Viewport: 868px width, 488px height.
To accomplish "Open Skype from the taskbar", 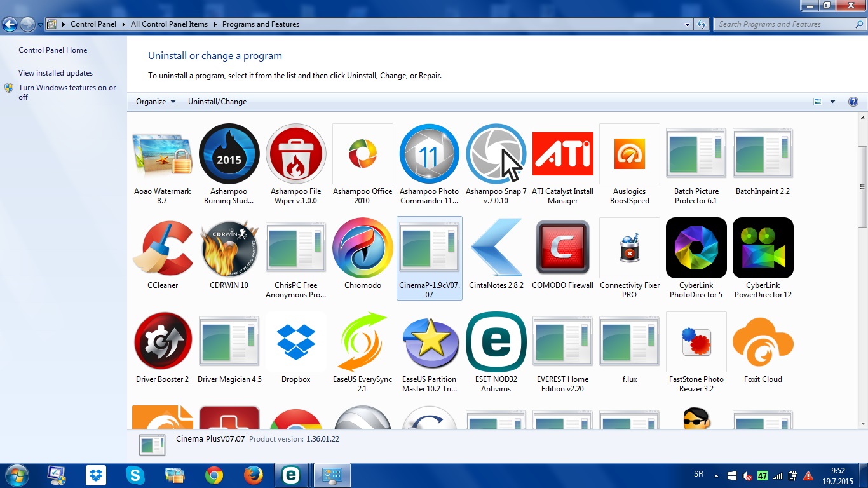I will [135, 475].
